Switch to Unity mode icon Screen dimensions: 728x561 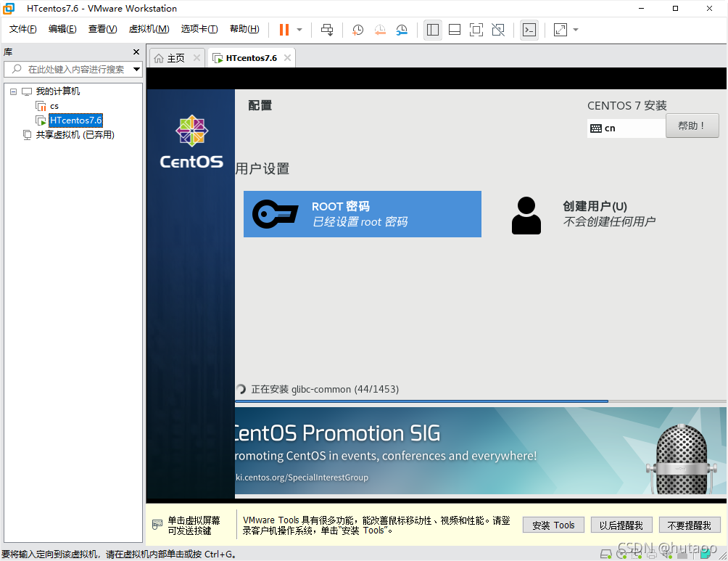click(498, 30)
